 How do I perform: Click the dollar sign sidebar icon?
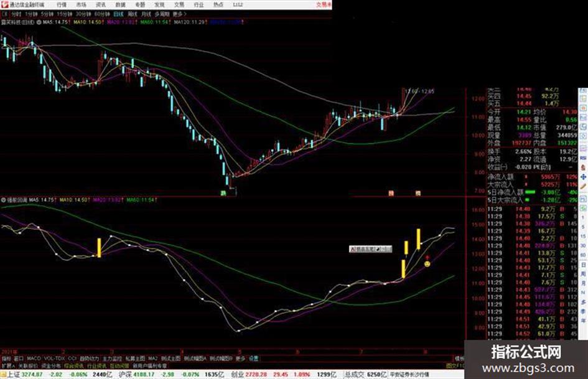(583, 167)
